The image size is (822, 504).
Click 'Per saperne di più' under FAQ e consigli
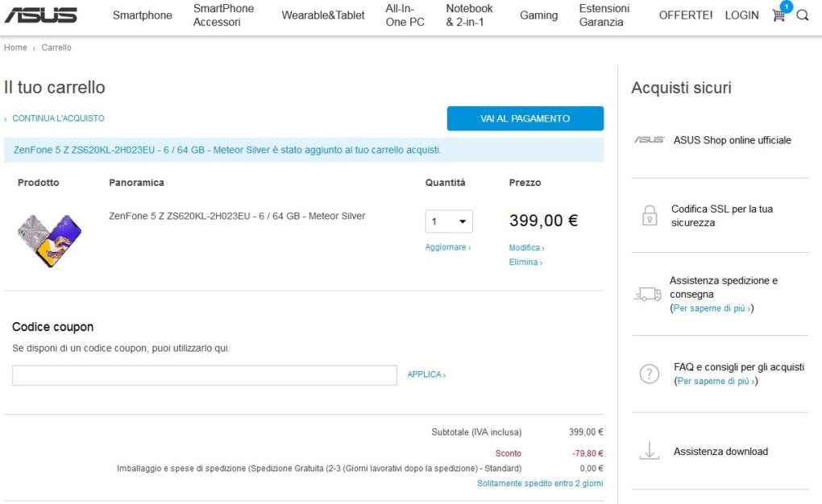click(716, 381)
